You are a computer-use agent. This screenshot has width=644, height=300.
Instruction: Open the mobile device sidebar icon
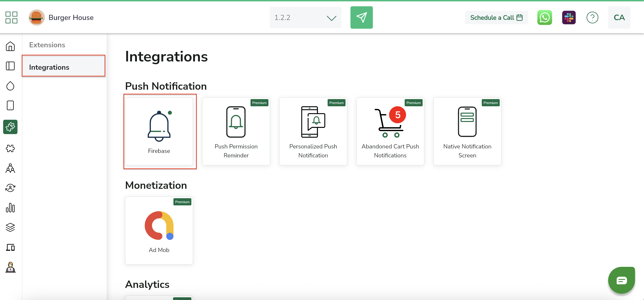(x=10, y=105)
